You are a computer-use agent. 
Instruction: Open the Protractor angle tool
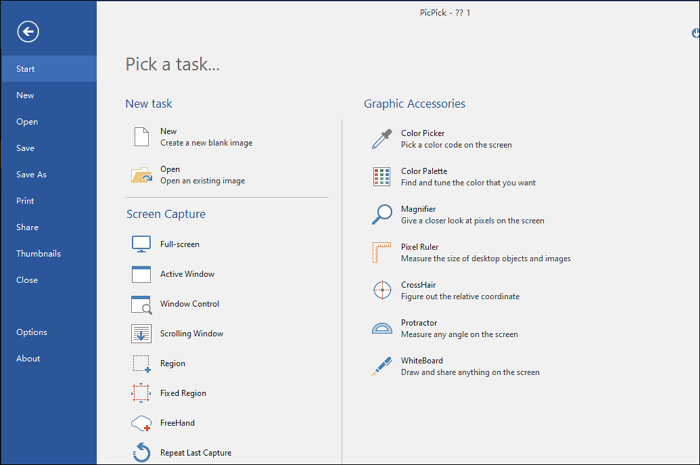click(381, 328)
